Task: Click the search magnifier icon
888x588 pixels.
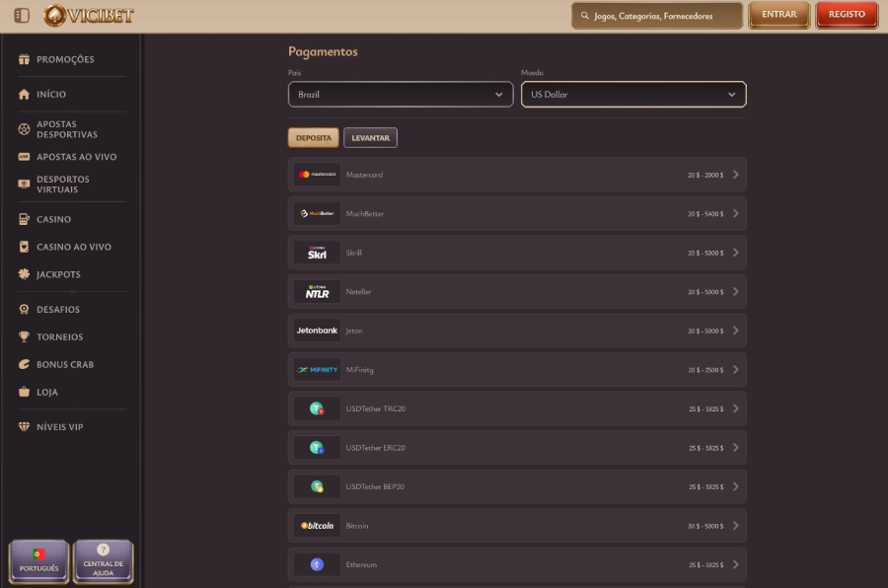Action: pos(584,16)
